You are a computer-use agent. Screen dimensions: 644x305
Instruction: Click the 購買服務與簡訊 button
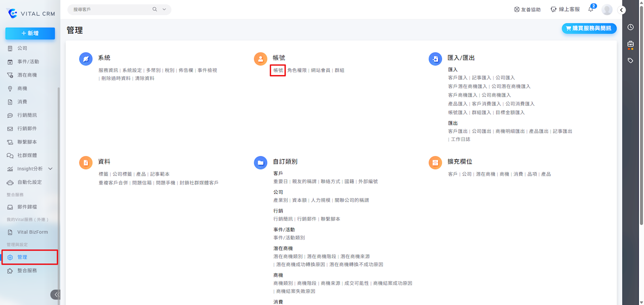(589, 29)
